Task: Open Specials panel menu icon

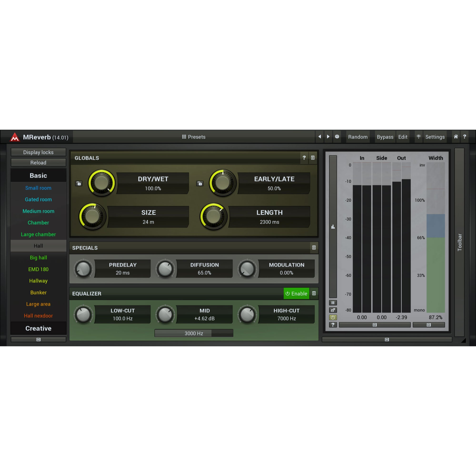Action: [x=314, y=248]
